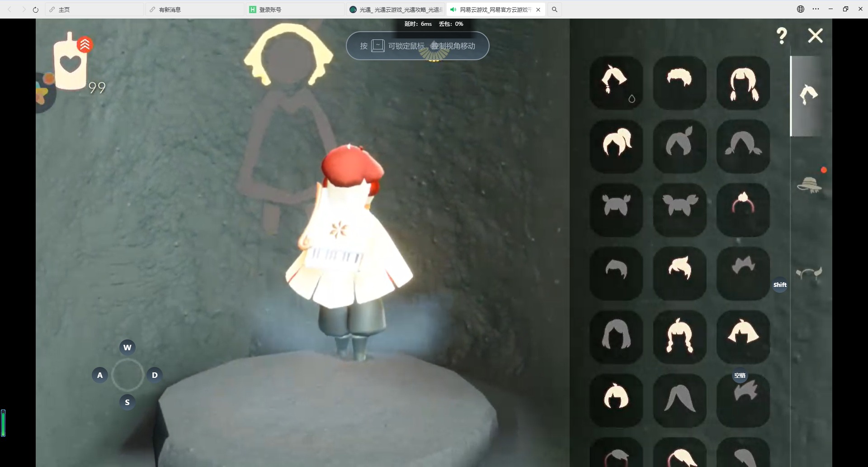
Task: Click the 空格 key badge
Action: (x=740, y=376)
